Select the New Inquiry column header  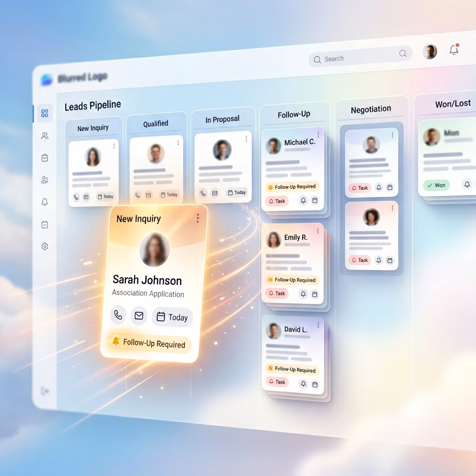[93, 128]
